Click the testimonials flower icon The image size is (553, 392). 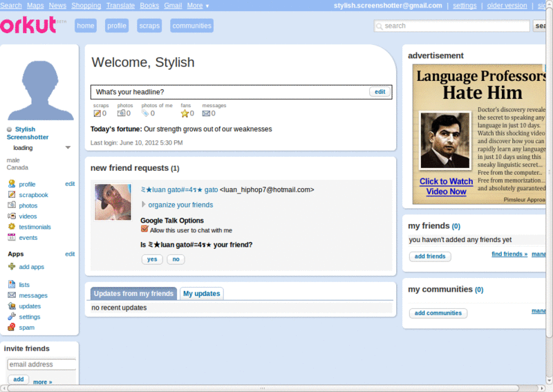coord(12,227)
